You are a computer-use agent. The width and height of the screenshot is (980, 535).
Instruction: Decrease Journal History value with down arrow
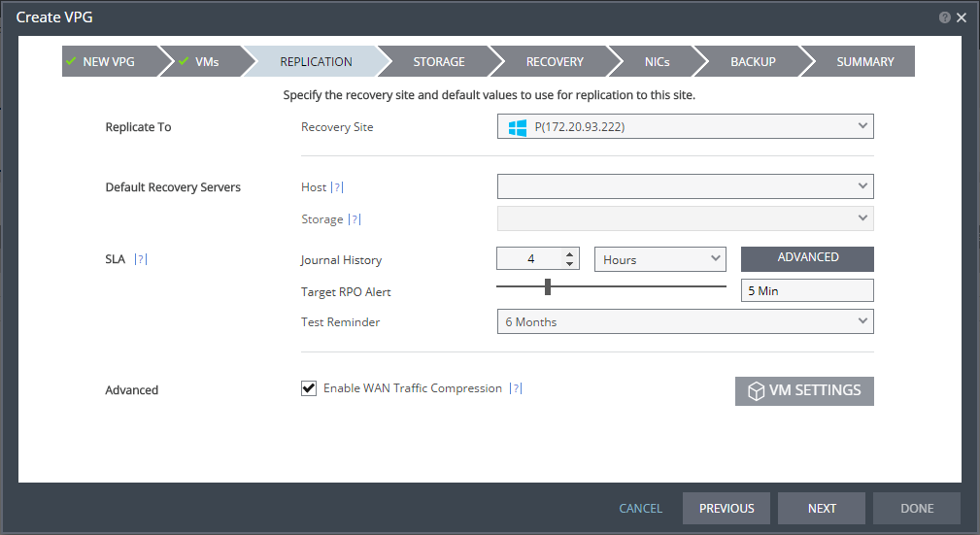coord(569,264)
